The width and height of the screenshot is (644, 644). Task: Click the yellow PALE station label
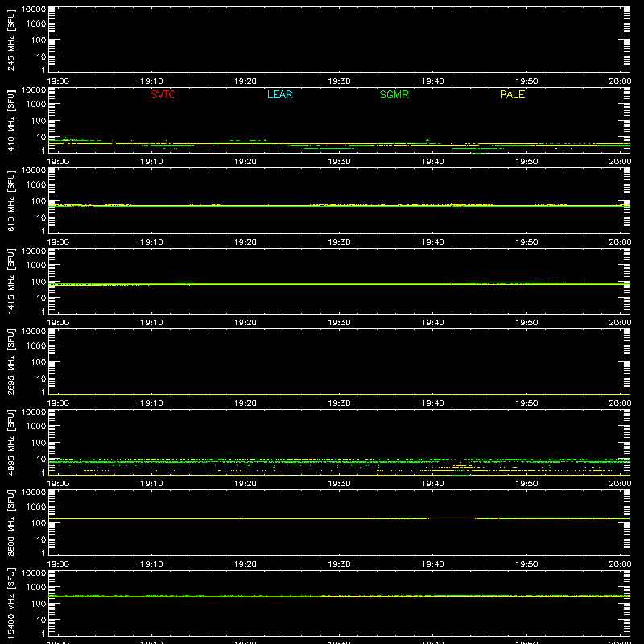pos(512,94)
